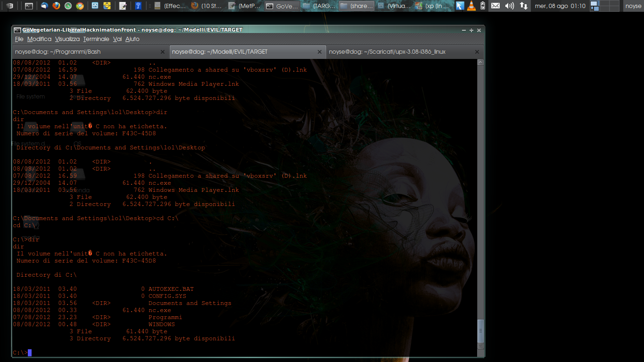The width and height of the screenshot is (644, 362).
Task: Maximize the terminal window
Action: tap(471, 30)
